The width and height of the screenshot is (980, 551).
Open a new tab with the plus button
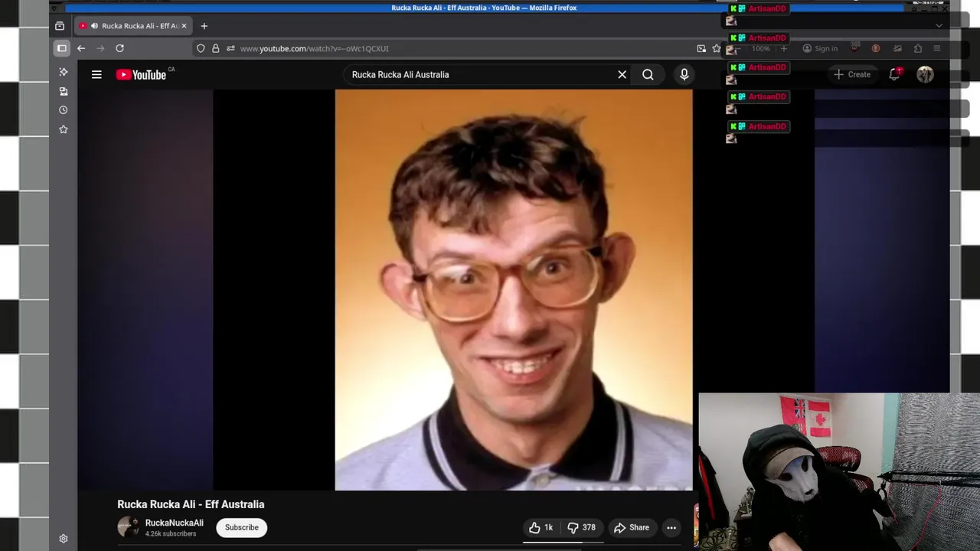(204, 26)
